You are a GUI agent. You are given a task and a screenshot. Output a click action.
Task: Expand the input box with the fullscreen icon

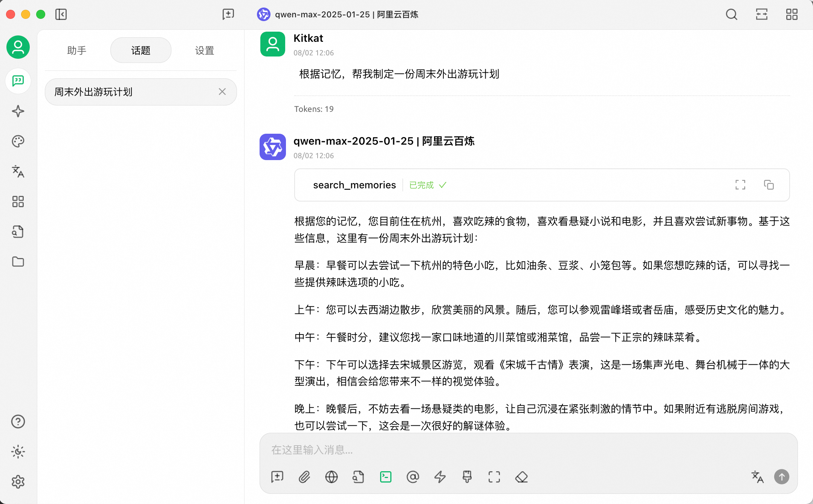click(494, 477)
